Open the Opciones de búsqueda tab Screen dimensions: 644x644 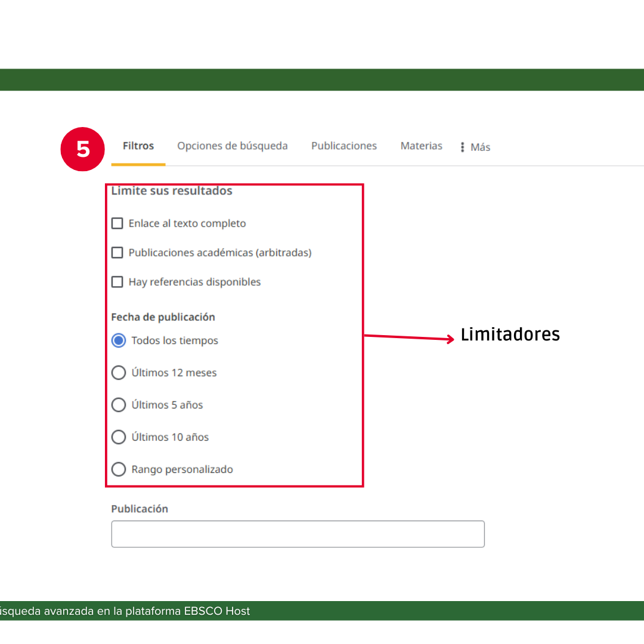(232, 145)
